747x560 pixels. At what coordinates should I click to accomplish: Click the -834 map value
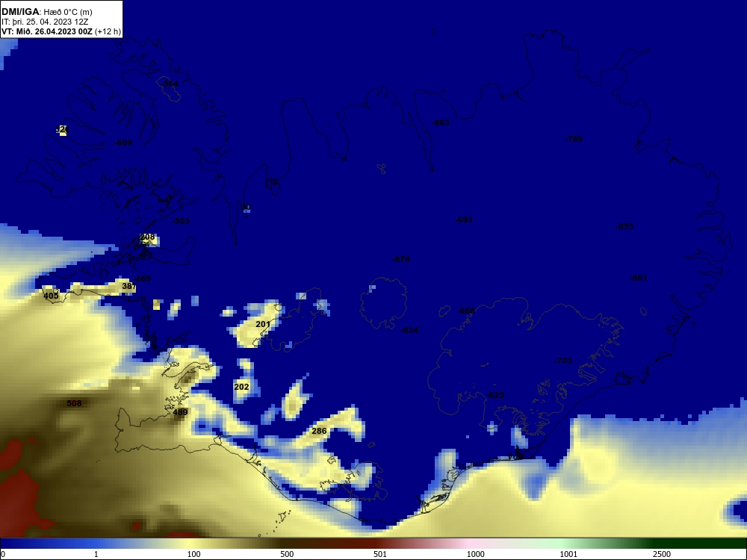coord(409,330)
